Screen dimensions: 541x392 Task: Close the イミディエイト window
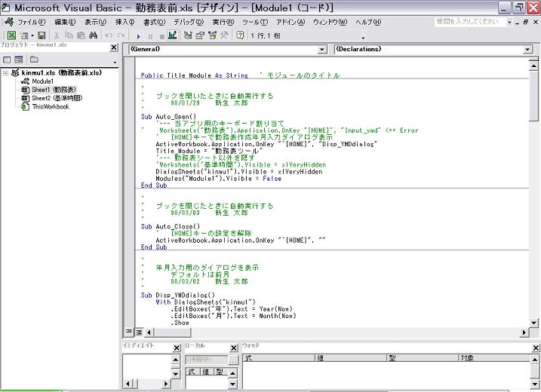177,348
